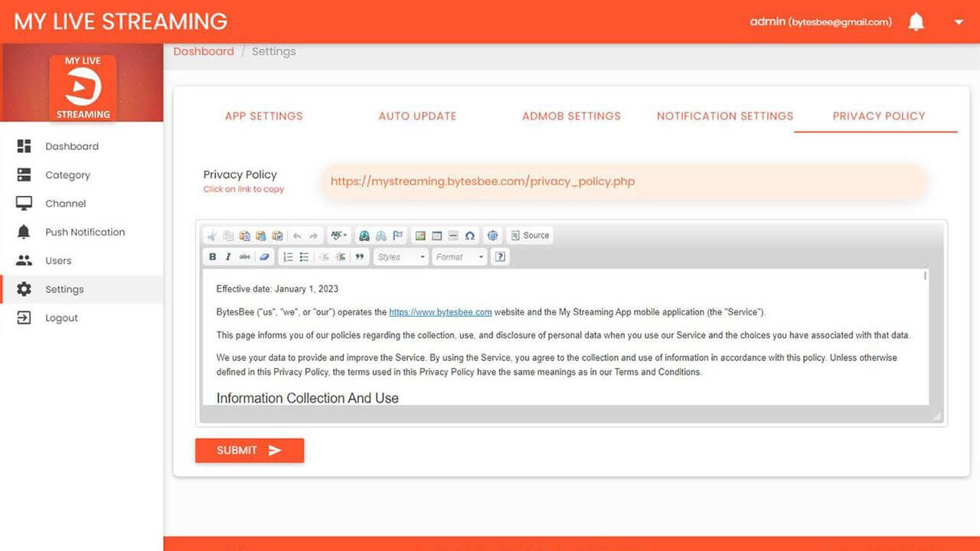Open the notification bell
The image size is (980, 551).
916,22
